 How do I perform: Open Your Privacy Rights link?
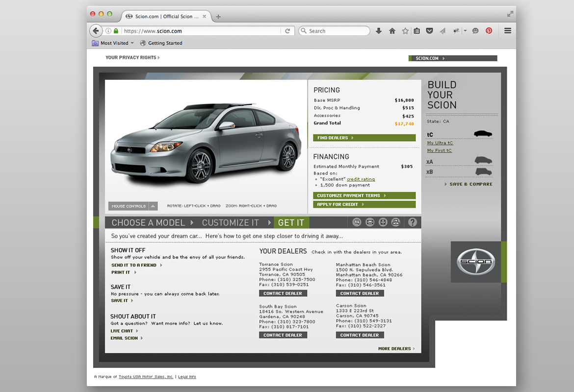[132, 57]
